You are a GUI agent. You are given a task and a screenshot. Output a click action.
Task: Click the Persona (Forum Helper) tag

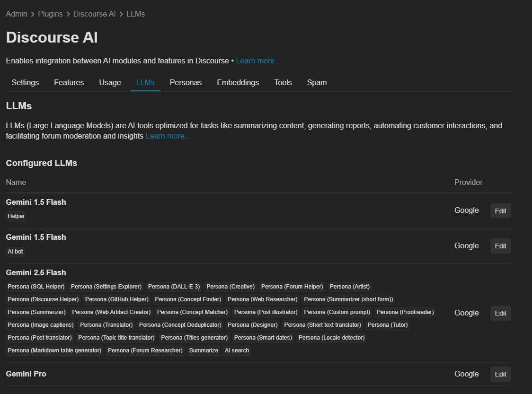pos(292,287)
